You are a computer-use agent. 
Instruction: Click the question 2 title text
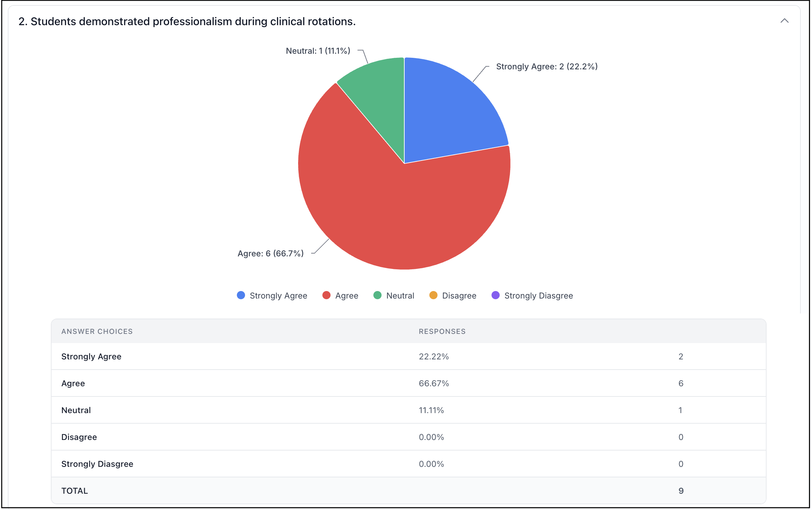tap(187, 21)
